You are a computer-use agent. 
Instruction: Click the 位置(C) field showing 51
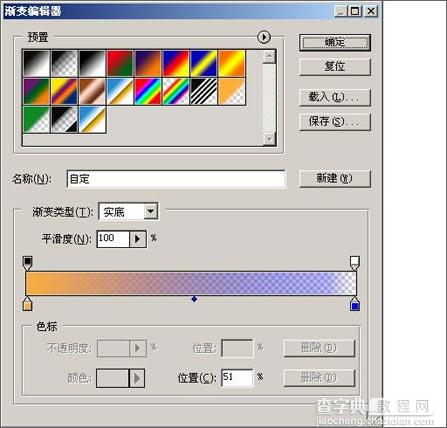(x=237, y=378)
